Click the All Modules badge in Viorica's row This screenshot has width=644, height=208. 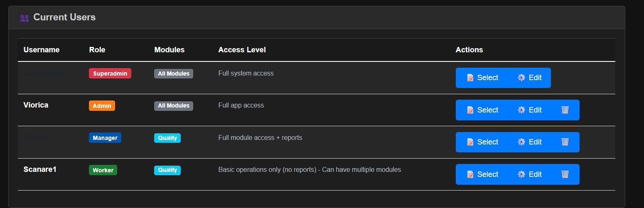[174, 106]
